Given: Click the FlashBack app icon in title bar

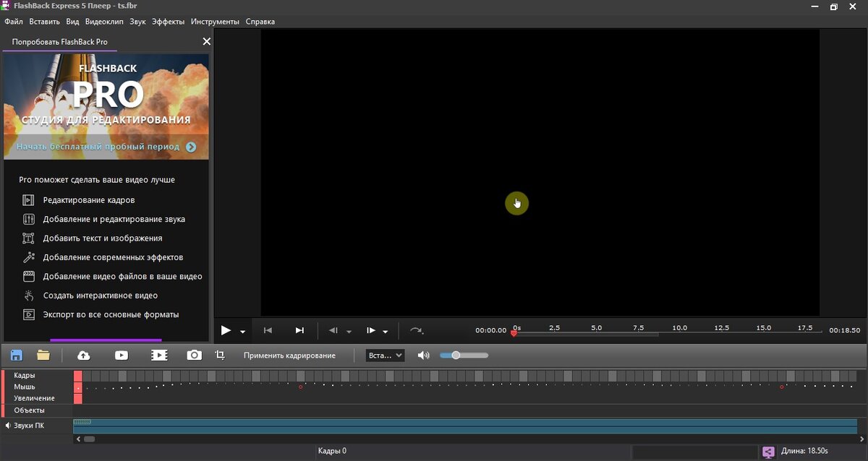Looking at the screenshot, I should click(7, 7).
